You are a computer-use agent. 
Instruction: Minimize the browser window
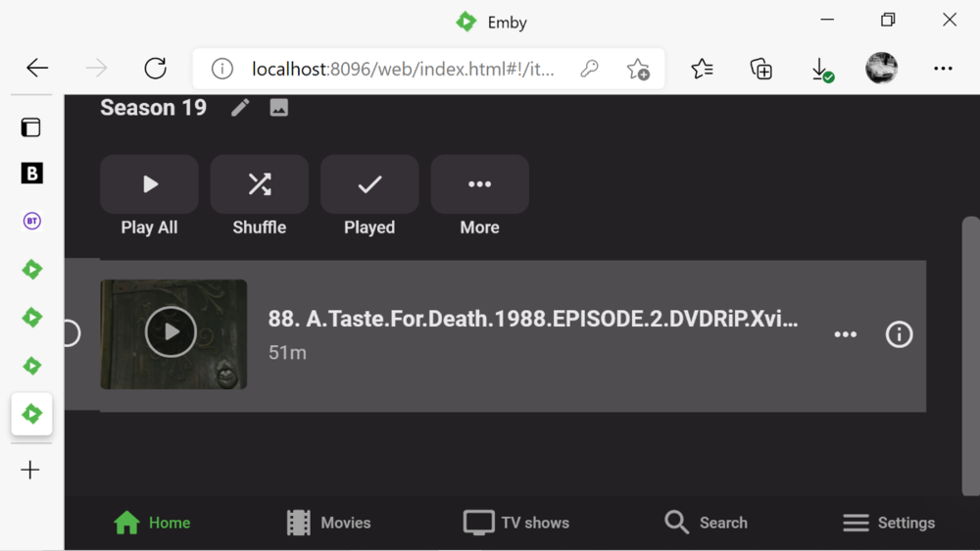[x=827, y=20]
